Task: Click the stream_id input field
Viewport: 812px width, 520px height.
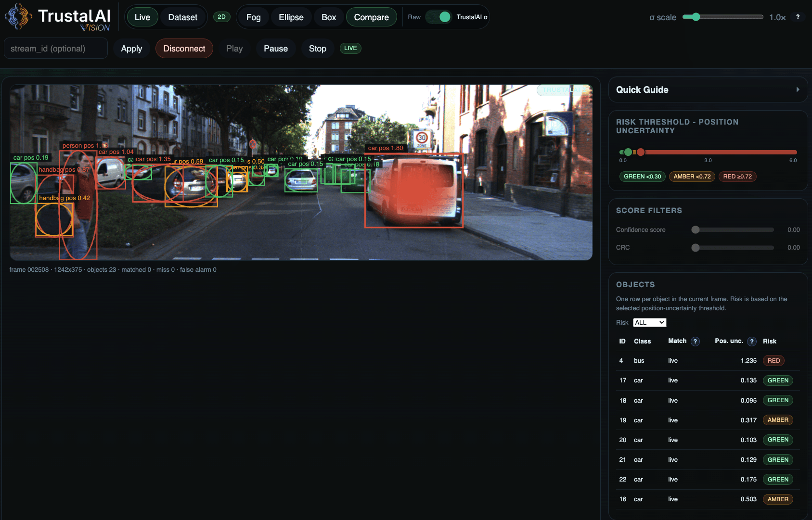Action: [56, 49]
